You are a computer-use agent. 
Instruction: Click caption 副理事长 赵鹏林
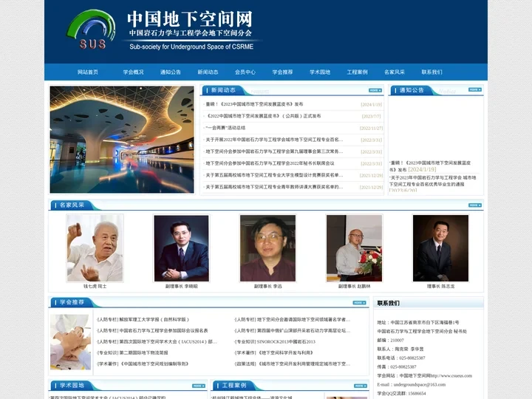tap(354, 287)
